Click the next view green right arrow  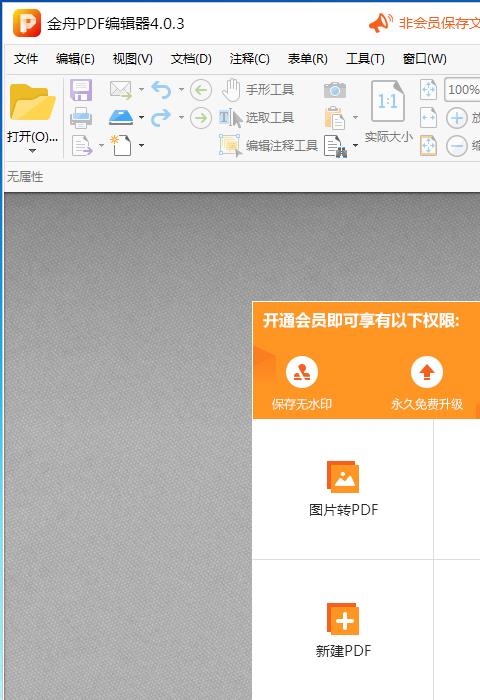tap(201, 118)
